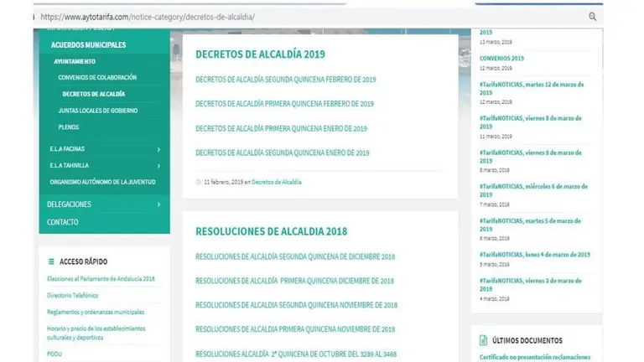Viewport: 644px width, 362px height.
Task: Click the Acceso Rápido heading text
Action: click(83, 261)
